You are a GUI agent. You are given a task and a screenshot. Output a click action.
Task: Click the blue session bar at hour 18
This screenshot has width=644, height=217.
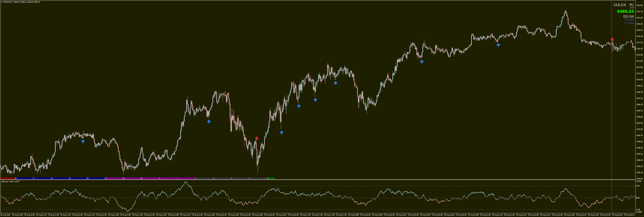pos(52,178)
